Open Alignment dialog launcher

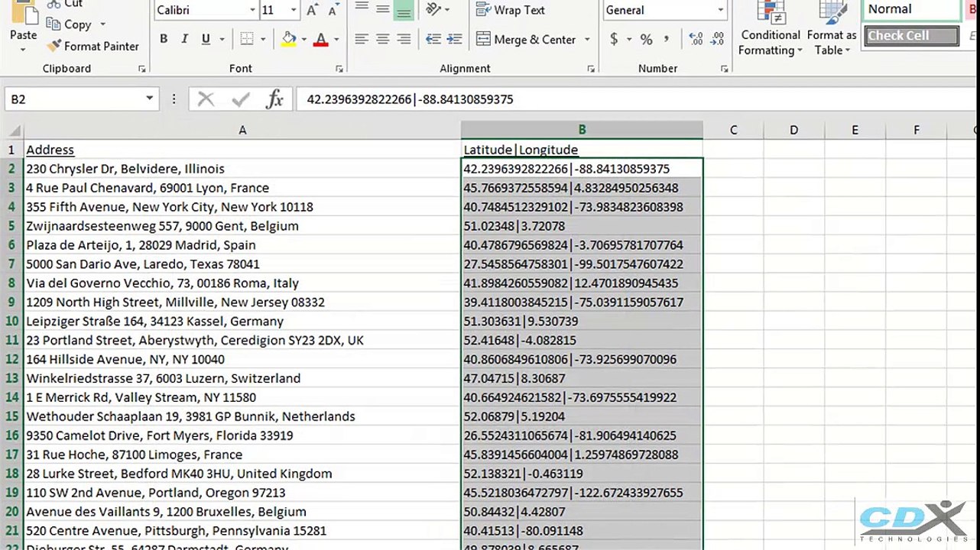click(x=590, y=69)
